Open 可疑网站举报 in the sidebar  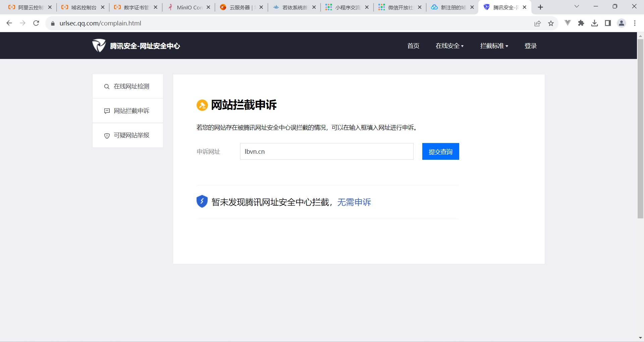click(x=128, y=135)
